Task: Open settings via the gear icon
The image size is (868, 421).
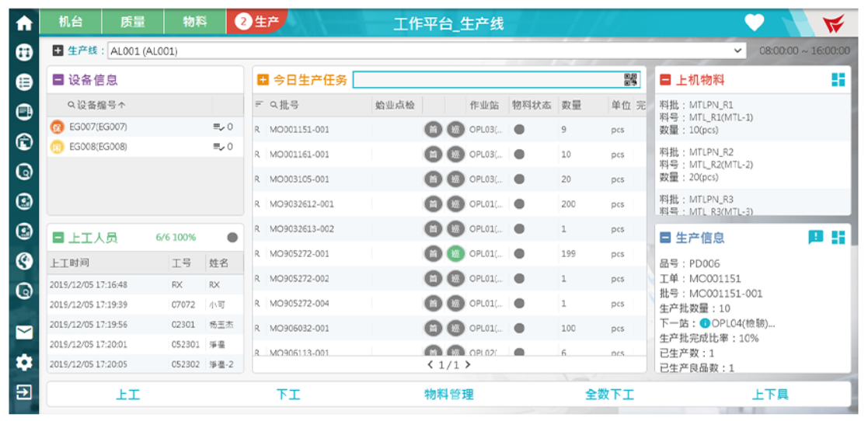Action: coord(24,362)
